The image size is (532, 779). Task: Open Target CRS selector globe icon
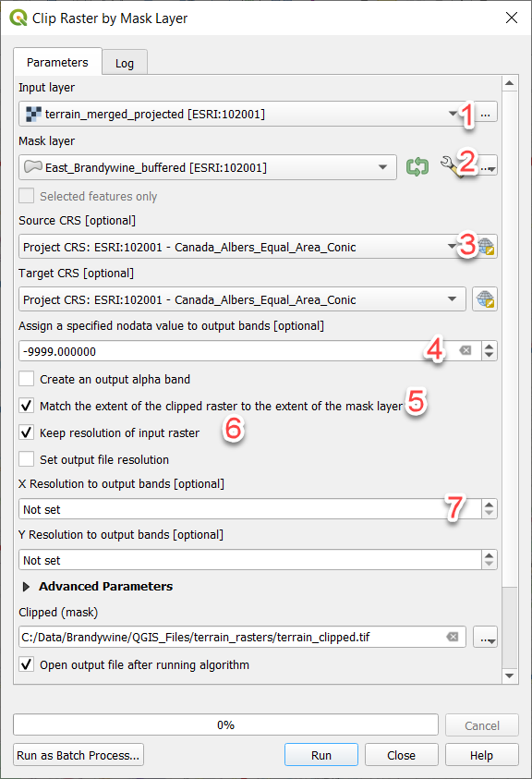[485, 299]
